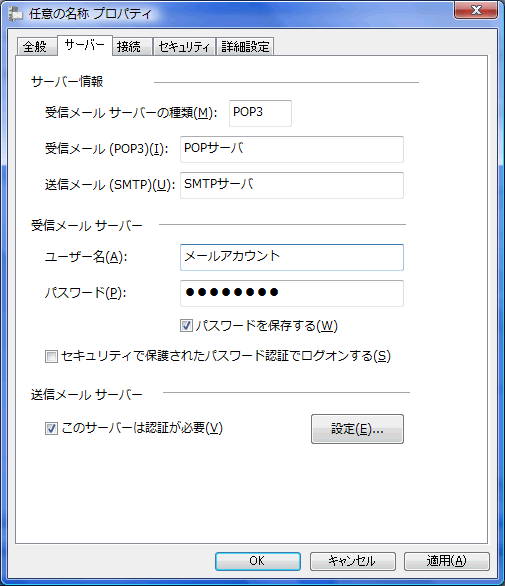
Task: Open the 接続 tab
Action: click(132, 47)
